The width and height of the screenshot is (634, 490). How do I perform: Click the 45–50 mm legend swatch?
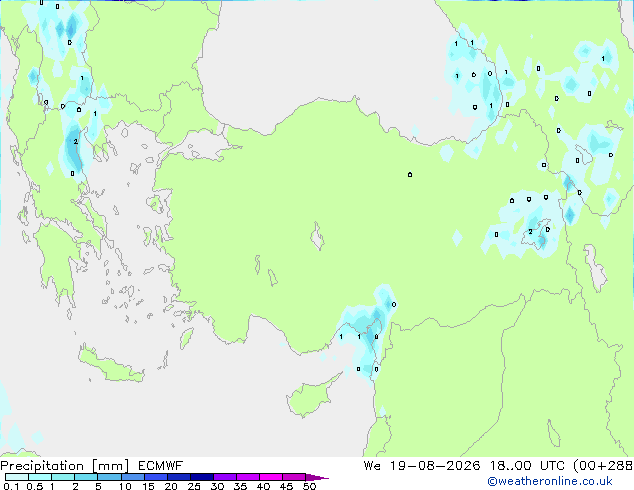[x=294, y=477]
